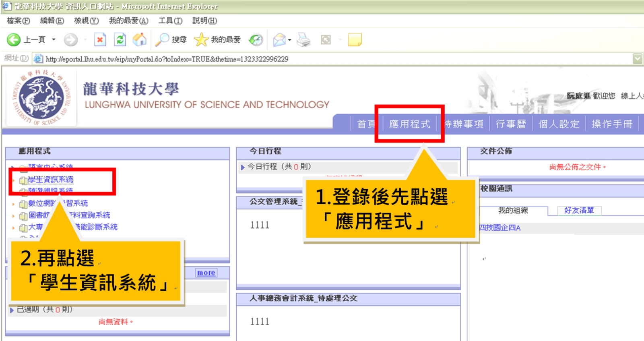The width and height of the screenshot is (644, 341).
Task: Click folder icon beside 大專
Action: [x=23, y=228]
